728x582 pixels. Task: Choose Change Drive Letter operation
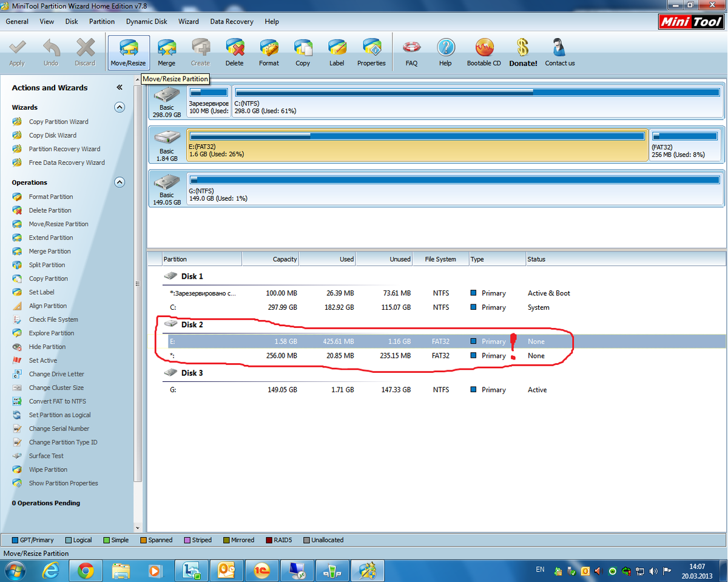coord(56,374)
